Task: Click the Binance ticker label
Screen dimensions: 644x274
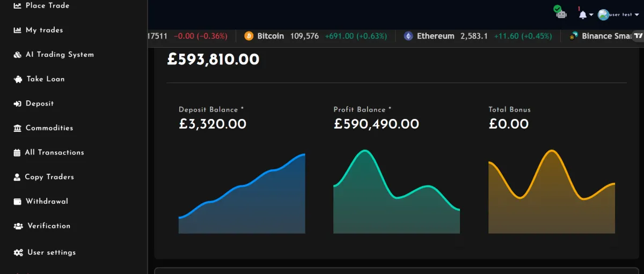Action: pyautogui.click(x=606, y=36)
